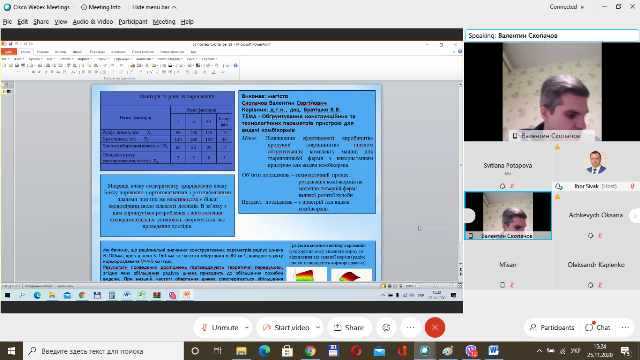Image resolution: width=640 pixels, height=360 pixels.
Task: Expand hidden system tray icons
Action: (539, 351)
